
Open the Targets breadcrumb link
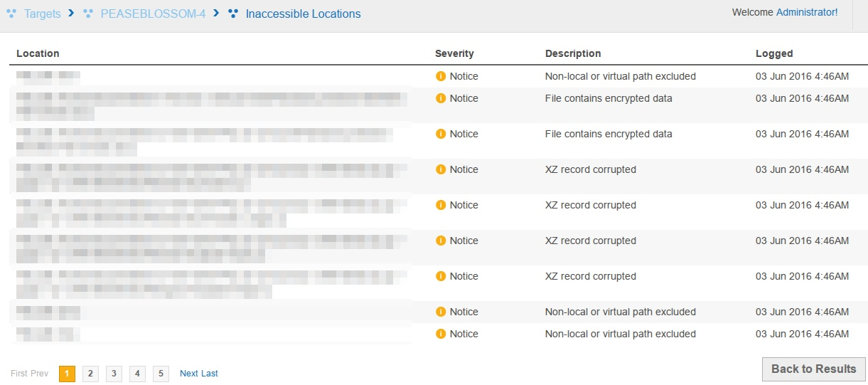(43, 14)
